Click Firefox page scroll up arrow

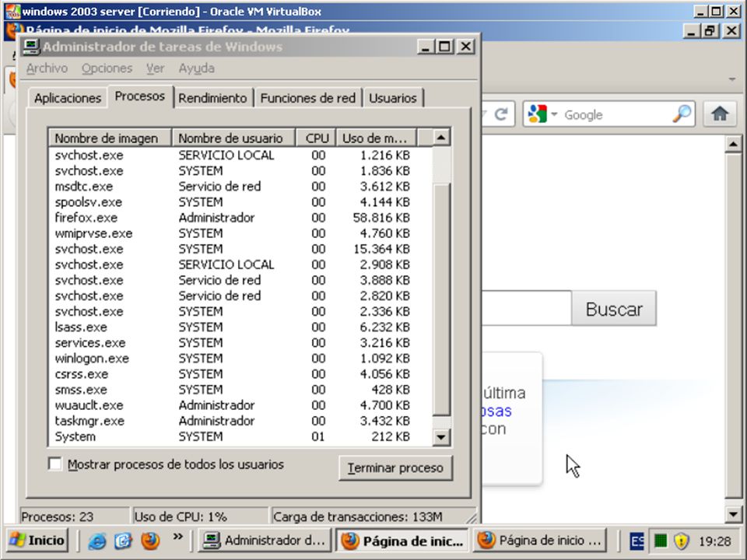pos(734,144)
